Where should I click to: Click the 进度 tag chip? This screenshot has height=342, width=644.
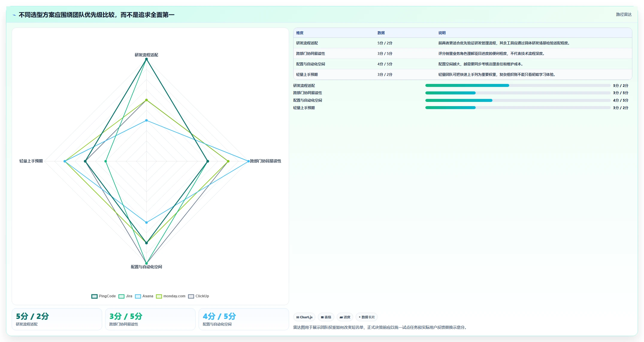coord(345,317)
